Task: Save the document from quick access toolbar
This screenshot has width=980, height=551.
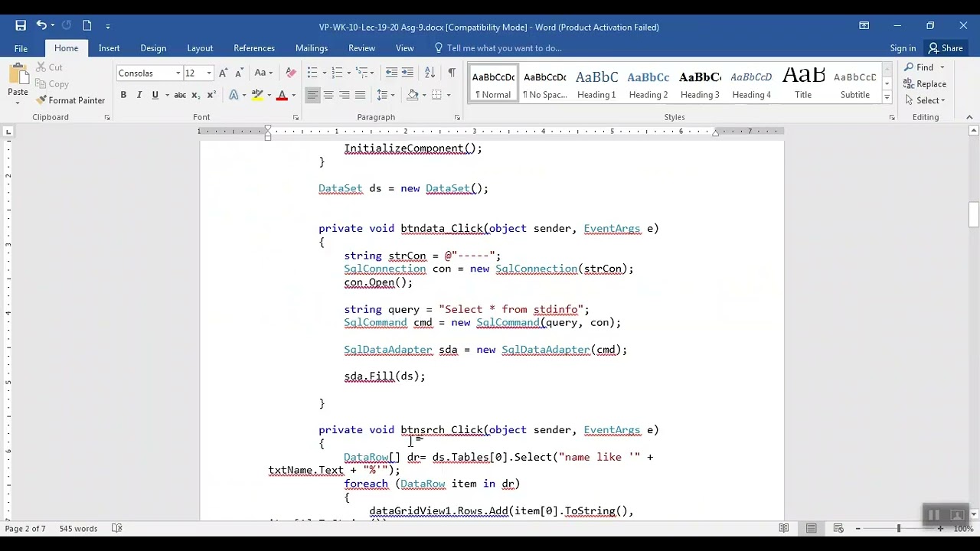Action: 21,26
